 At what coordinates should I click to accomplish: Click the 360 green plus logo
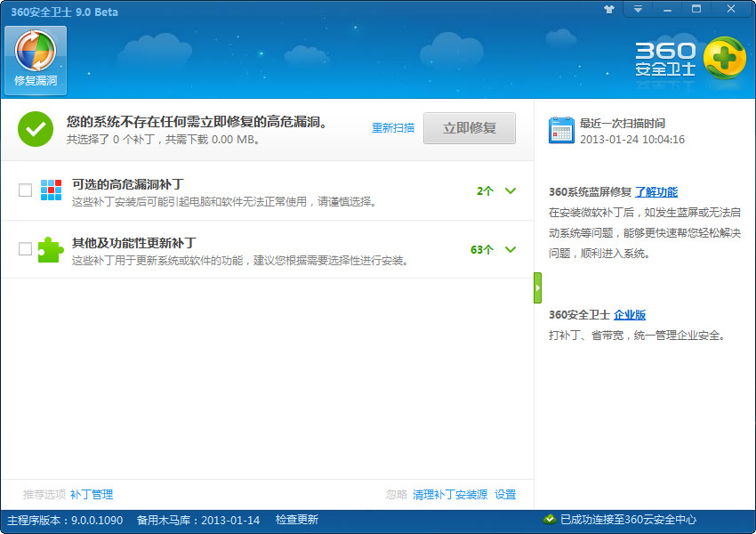click(x=725, y=58)
